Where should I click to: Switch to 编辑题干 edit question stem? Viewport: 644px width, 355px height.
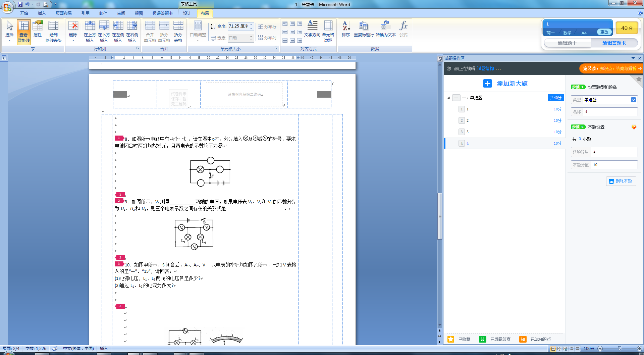click(567, 43)
